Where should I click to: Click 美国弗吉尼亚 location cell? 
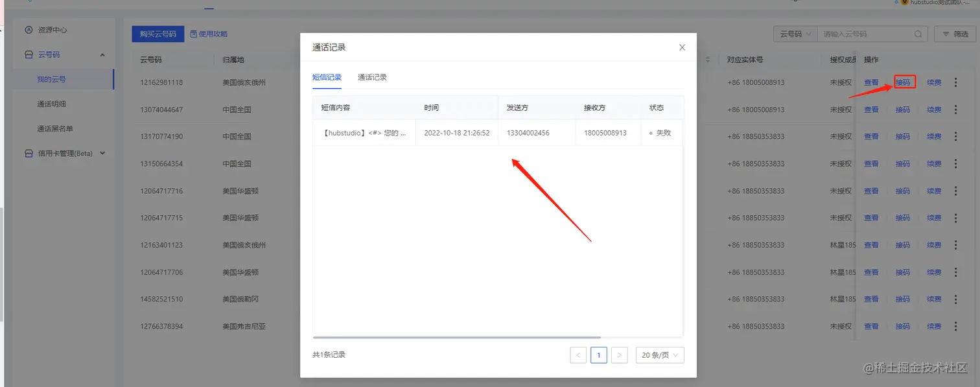coord(244,327)
